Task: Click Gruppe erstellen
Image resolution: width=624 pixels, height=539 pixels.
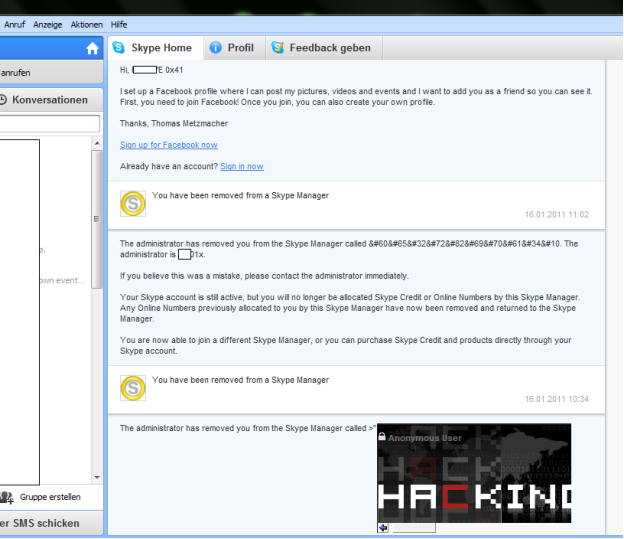Action: 50,497
